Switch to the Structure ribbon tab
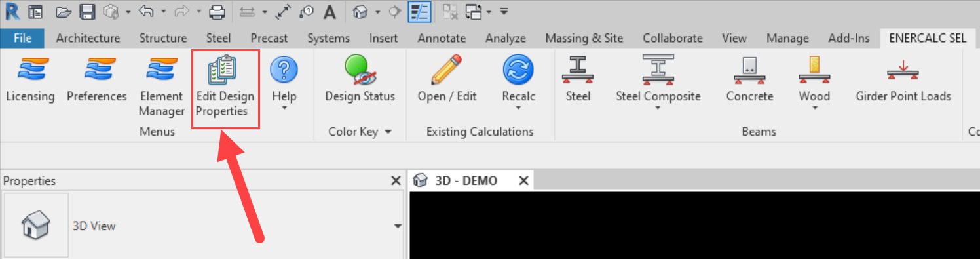 [x=163, y=38]
